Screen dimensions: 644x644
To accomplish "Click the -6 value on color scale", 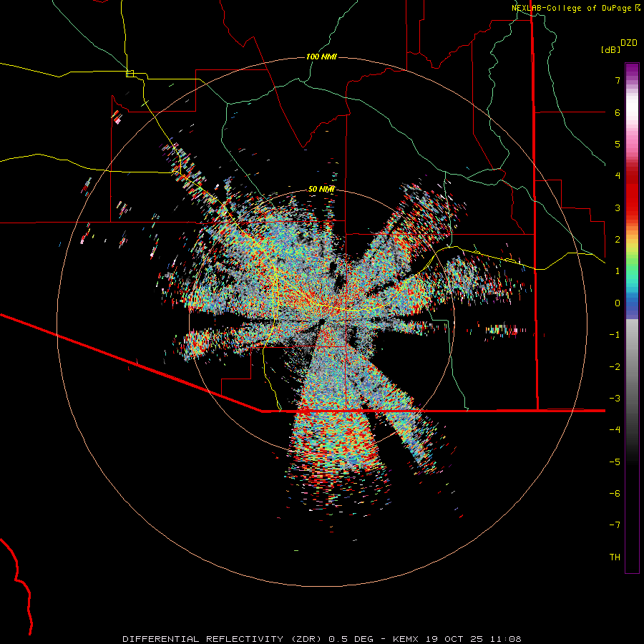I will click(x=615, y=494).
